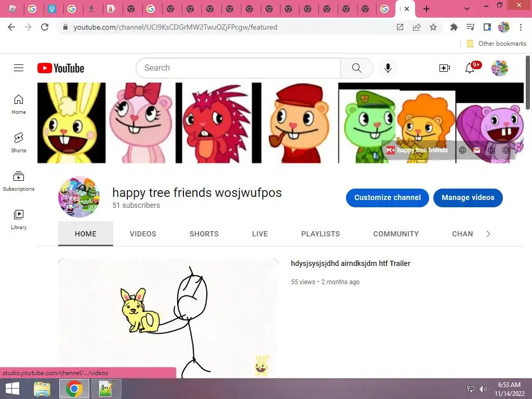Click the YouTube logo

click(x=61, y=68)
